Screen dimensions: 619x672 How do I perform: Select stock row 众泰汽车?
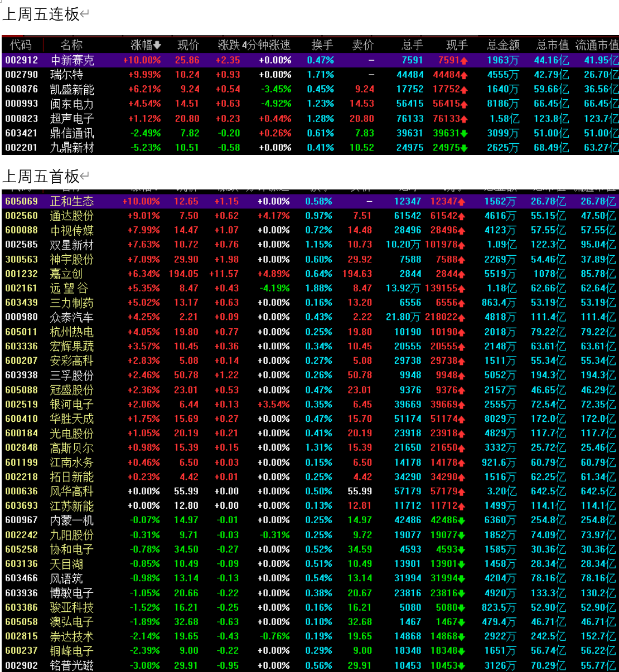(x=310, y=317)
